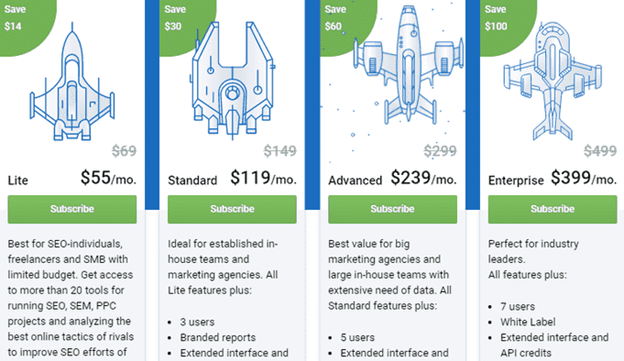Viewport: 624px width, 361px height.
Task: Click the Enterprise plan title
Action: (x=516, y=181)
